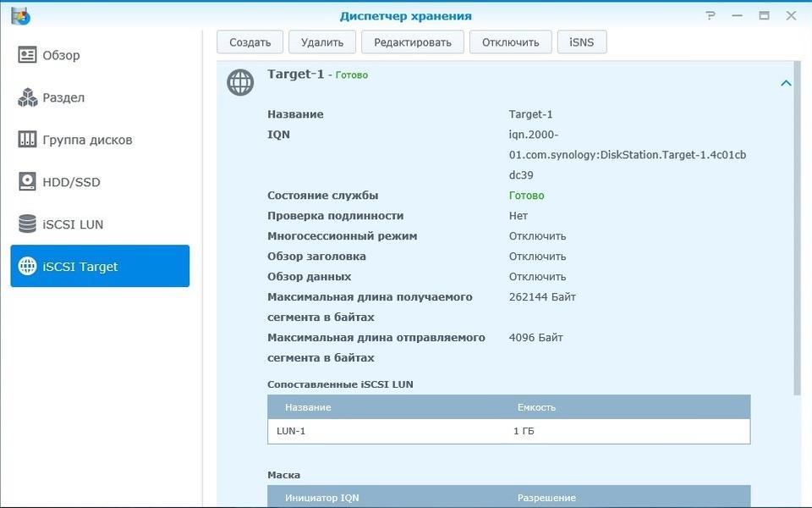812x508 pixels.
Task: Switch to the HDD/SSD section
Action: click(71, 182)
